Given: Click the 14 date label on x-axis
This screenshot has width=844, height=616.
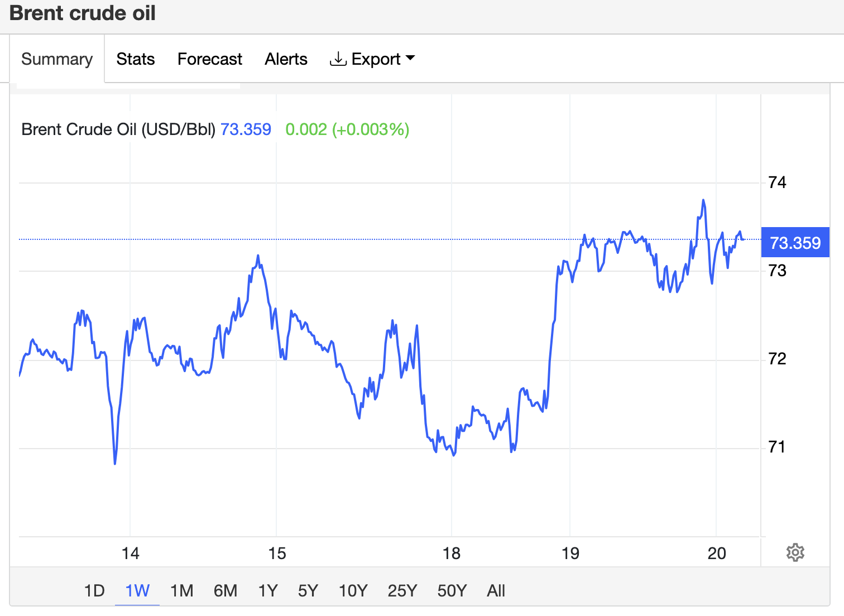Looking at the screenshot, I should 130,554.
